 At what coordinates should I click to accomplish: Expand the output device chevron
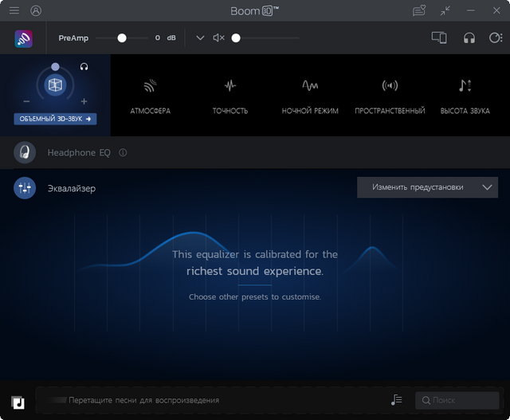pyautogui.click(x=200, y=38)
